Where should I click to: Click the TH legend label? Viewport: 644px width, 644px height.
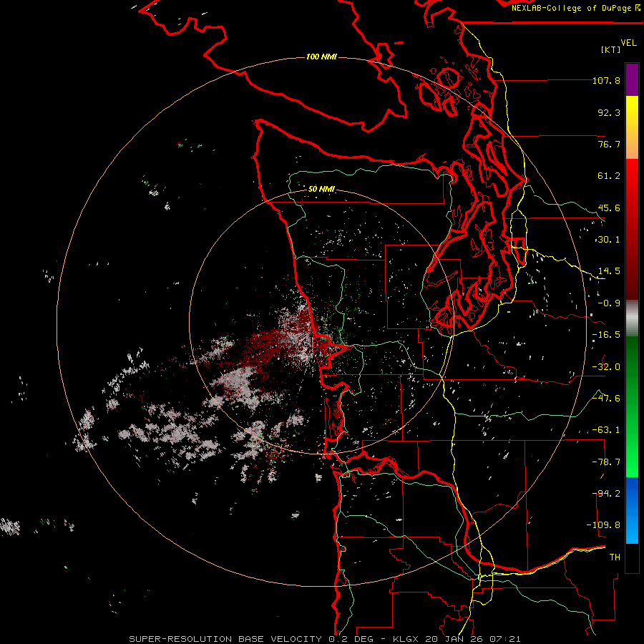click(615, 557)
